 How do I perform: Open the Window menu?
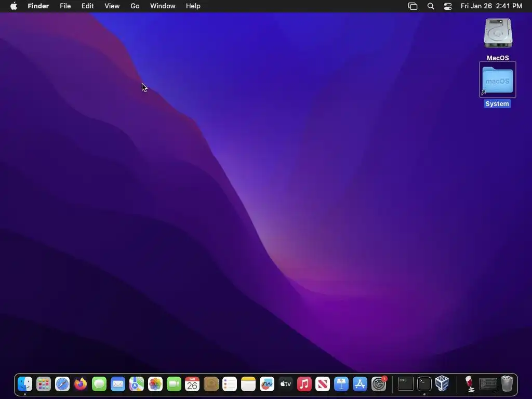(x=163, y=6)
